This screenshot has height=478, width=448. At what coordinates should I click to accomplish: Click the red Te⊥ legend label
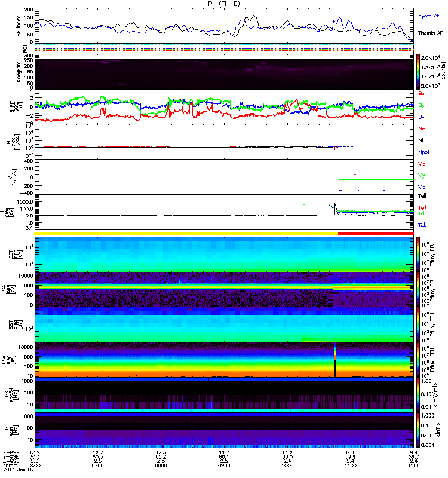coord(422,207)
